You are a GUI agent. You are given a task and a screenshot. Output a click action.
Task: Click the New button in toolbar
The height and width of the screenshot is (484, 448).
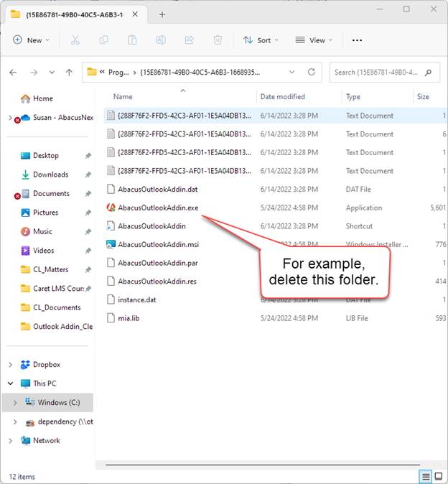coord(31,40)
